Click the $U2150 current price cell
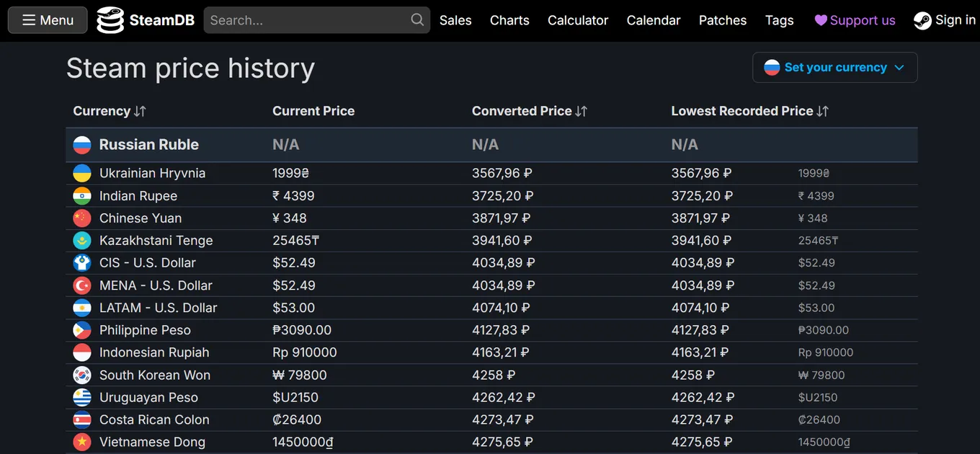 coord(295,397)
